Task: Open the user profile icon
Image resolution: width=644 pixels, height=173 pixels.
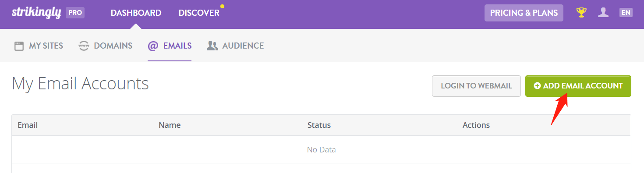Action: [x=603, y=13]
